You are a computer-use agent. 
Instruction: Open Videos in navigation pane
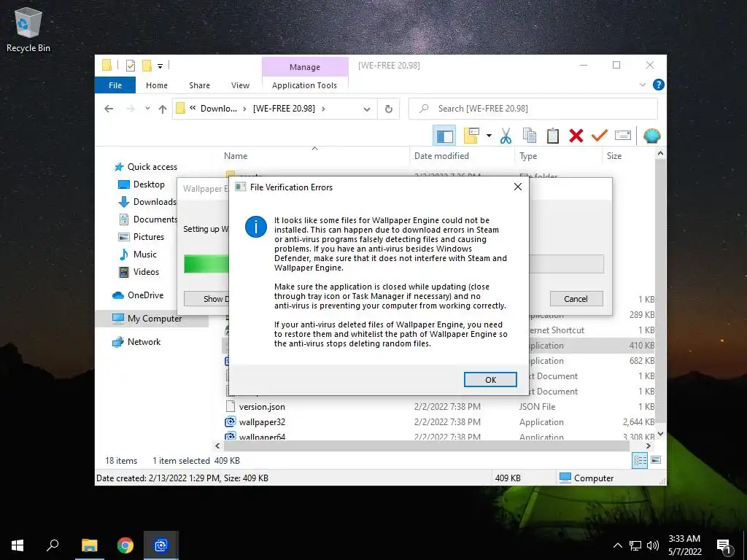[x=139, y=272]
